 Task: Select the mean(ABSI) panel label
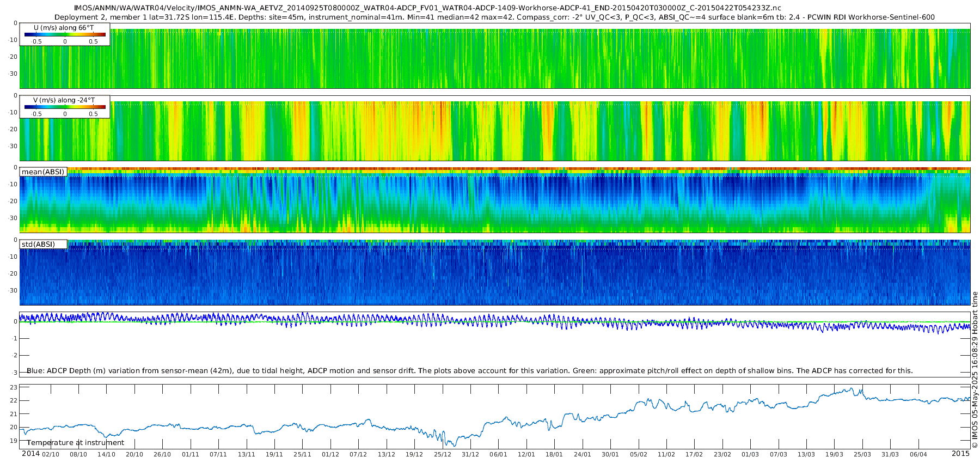(x=43, y=172)
